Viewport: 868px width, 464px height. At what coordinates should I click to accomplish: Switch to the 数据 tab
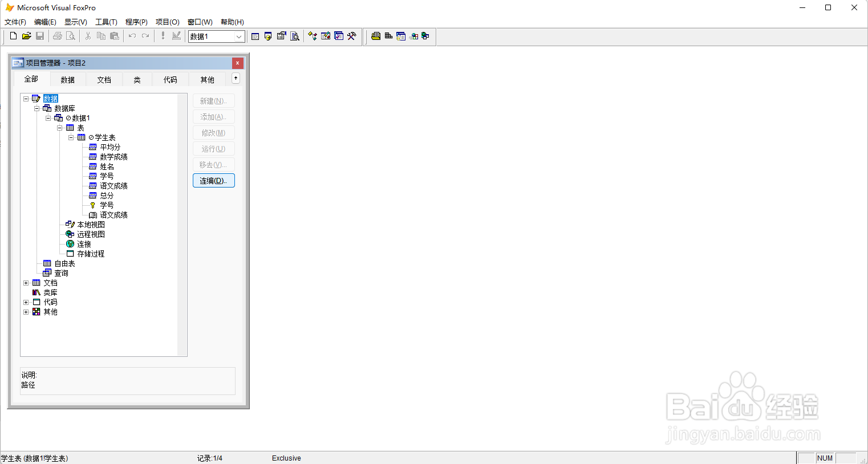point(68,80)
